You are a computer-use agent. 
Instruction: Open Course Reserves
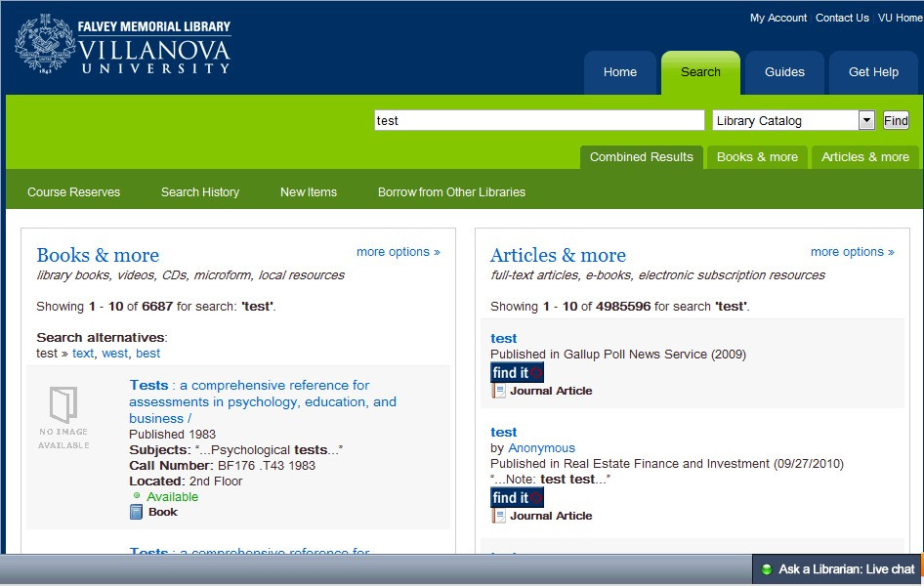point(73,192)
